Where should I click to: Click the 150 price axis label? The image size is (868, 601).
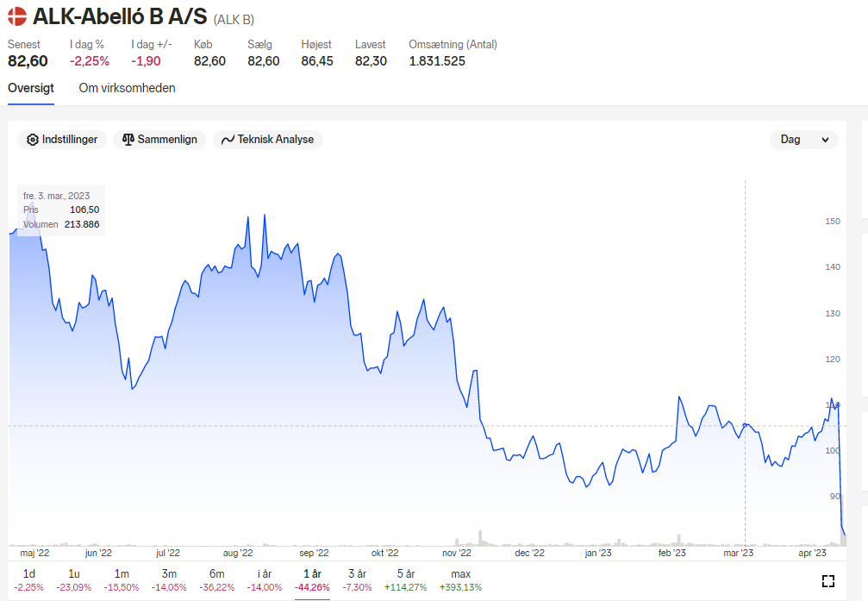click(833, 221)
